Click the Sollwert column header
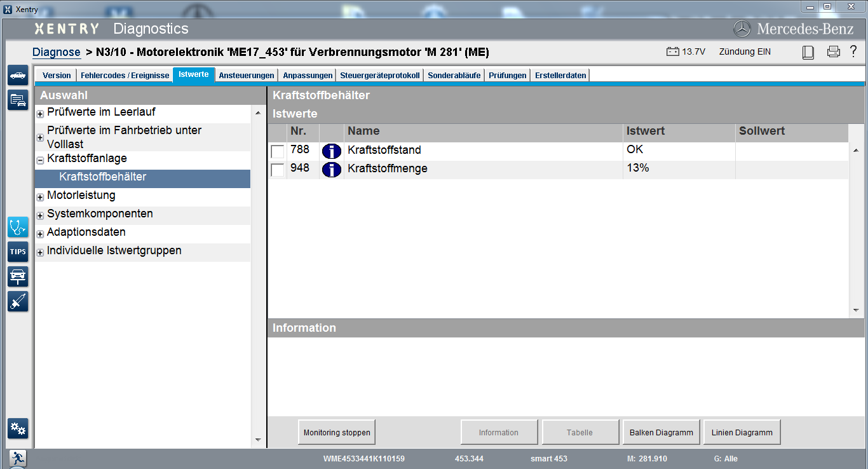The width and height of the screenshot is (868, 469). tap(792, 132)
